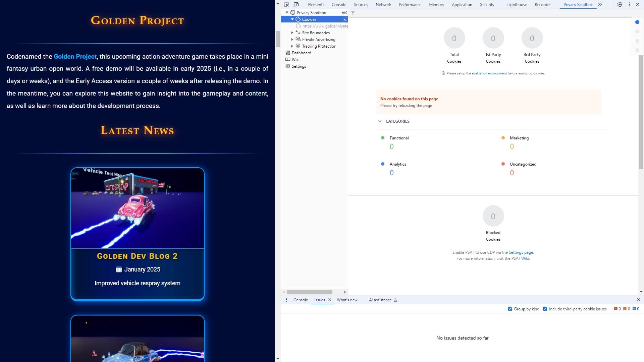644x362 pixels.
Task: Click the evaluation environment link
Action: tap(489, 73)
